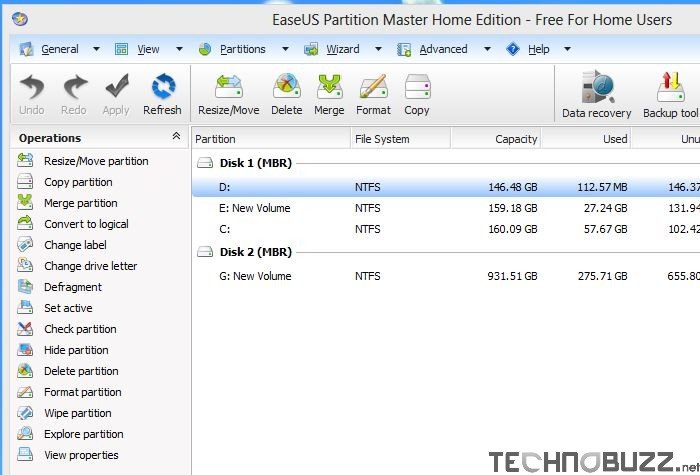700x475 pixels.
Task: Click the Format toolbar icon
Action: point(373,86)
